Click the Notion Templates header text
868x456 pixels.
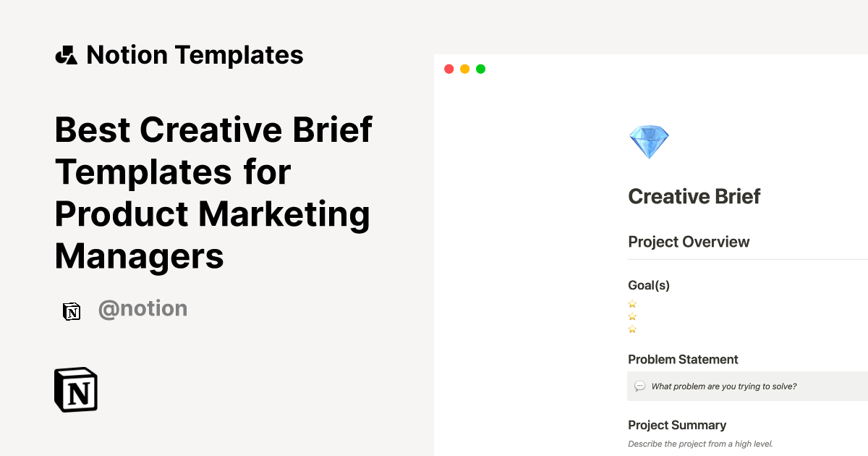click(x=195, y=54)
